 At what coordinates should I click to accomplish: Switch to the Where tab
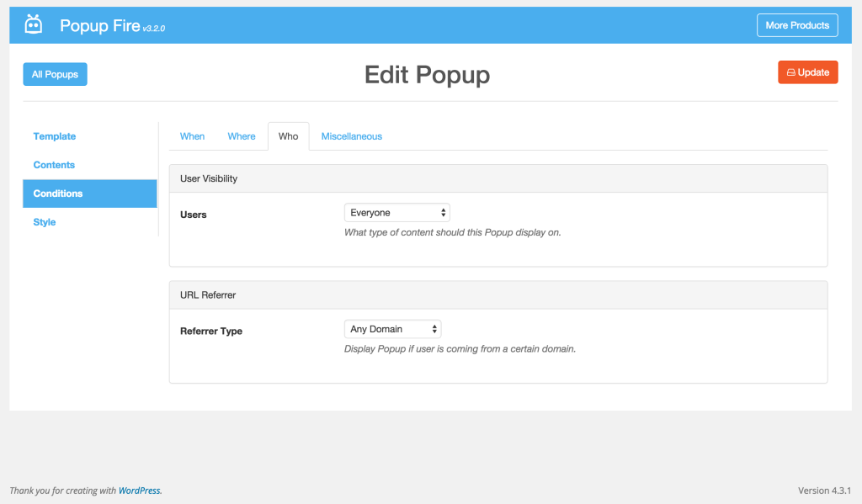(x=242, y=136)
